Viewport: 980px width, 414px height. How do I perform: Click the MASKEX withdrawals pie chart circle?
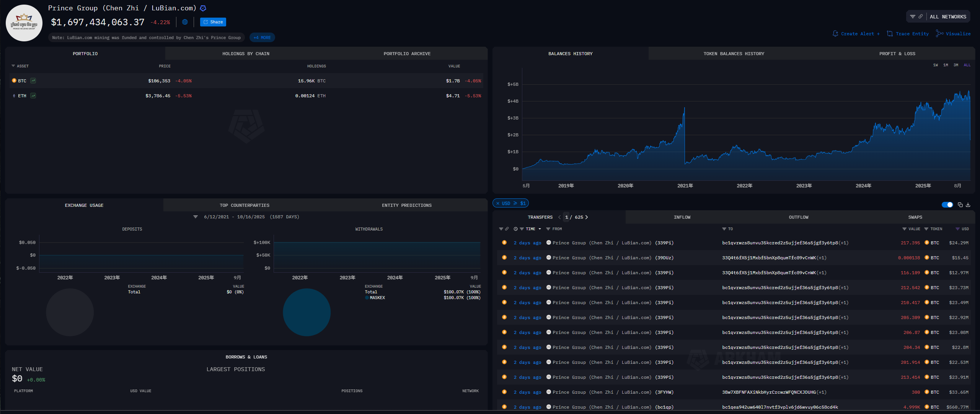307,312
